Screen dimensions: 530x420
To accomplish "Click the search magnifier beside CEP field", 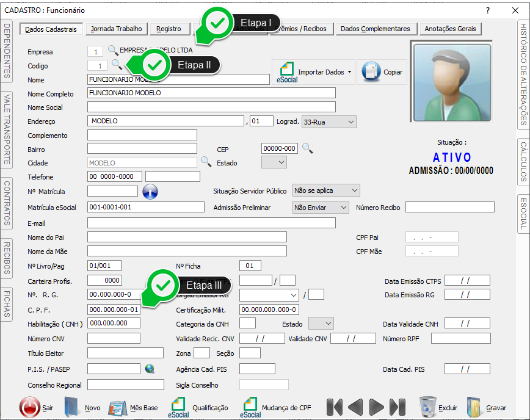I will (308, 148).
